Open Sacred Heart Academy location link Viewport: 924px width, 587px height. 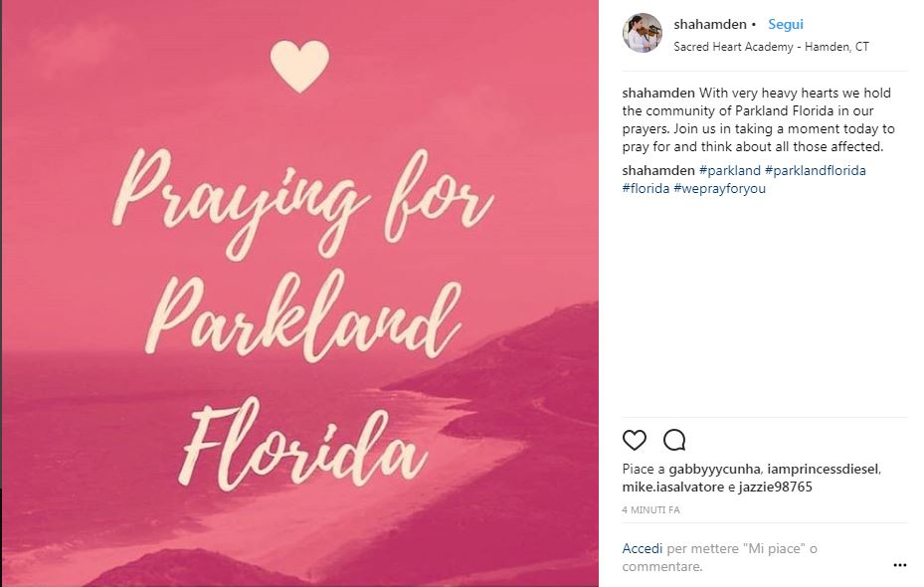pos(771,46)
